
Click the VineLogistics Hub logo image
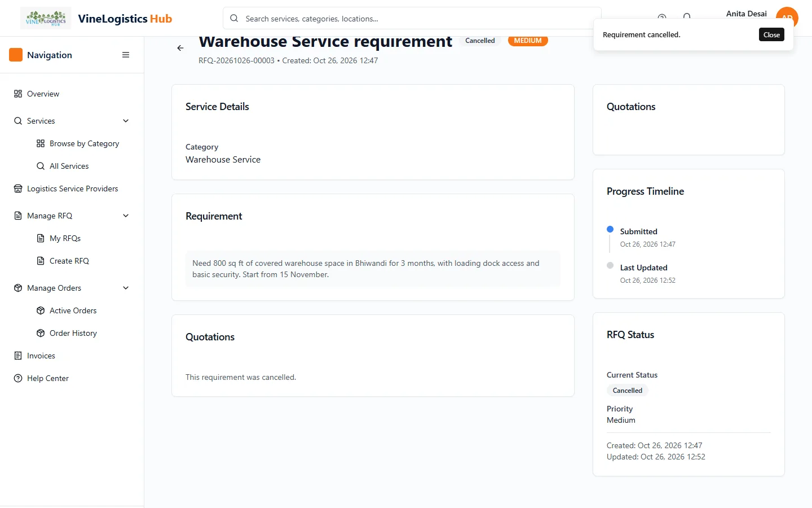tap(46, 19)
